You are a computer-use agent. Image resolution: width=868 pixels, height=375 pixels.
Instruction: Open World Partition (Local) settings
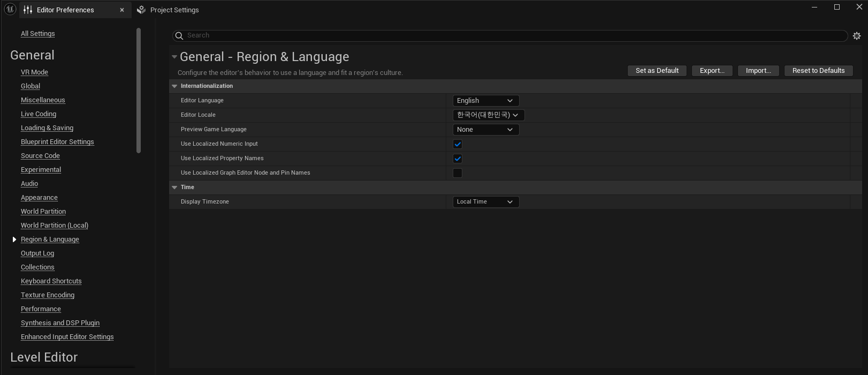click(55, 226)
